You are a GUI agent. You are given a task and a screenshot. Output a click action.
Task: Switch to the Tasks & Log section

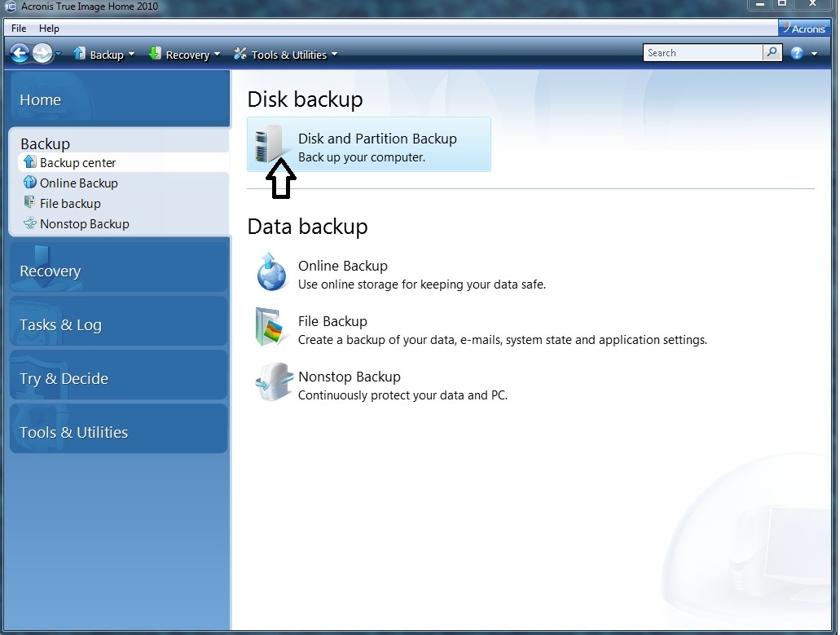pos(118,321)
